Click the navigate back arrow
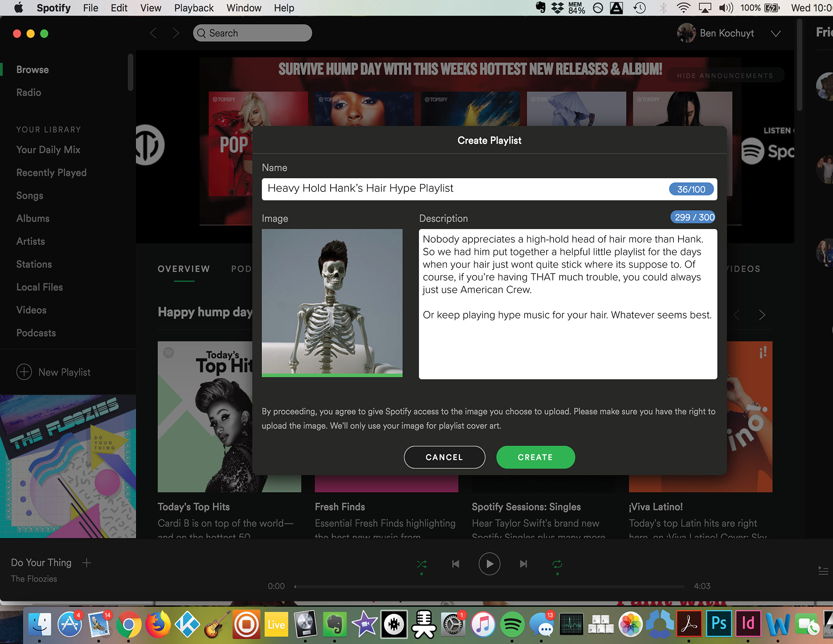 tap(153, 33)
